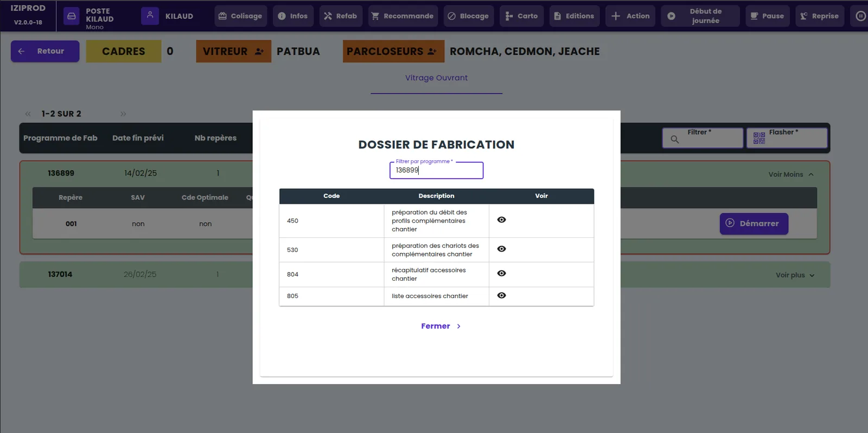Open the Action toolbar item
Screen dimensions: 868x433
click(630, 16)
